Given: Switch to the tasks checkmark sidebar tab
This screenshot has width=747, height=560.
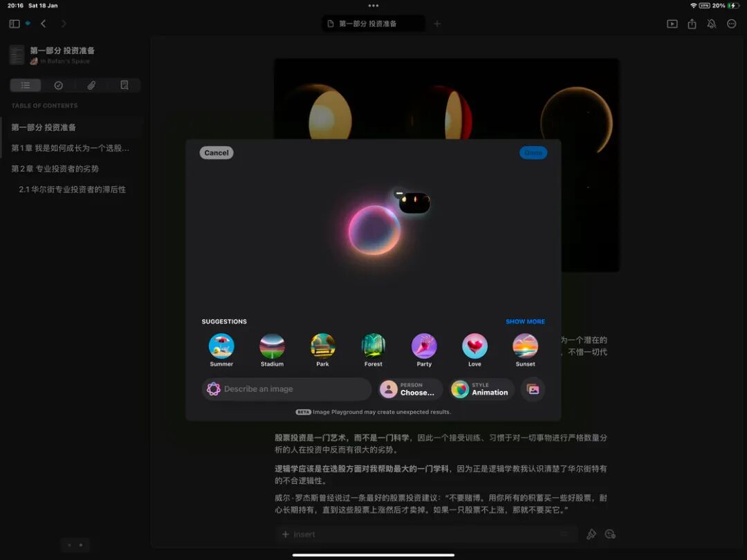Looking at the screenshot, I should pos(59,85).
